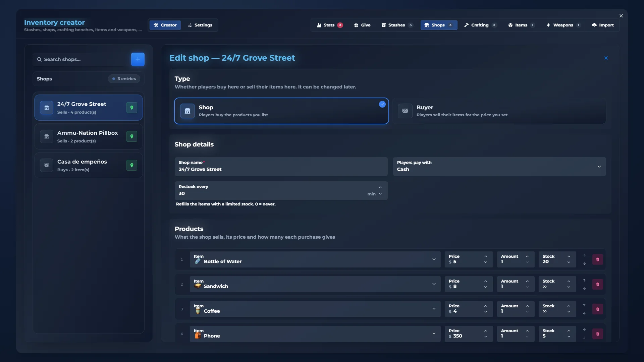
Task: Click location pin for Ammu-Nation Pillbox
Action: coord(132,136)
